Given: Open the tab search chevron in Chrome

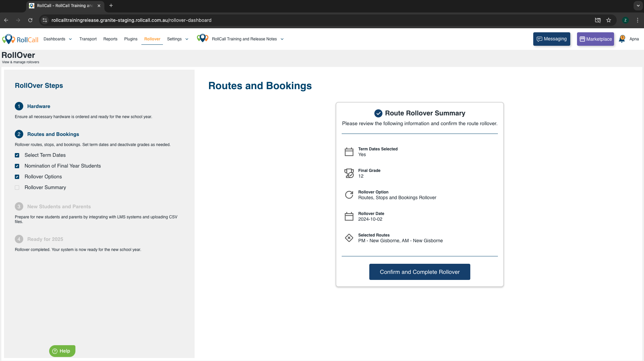Looking at the screenshot, I should tap(638, 6).
